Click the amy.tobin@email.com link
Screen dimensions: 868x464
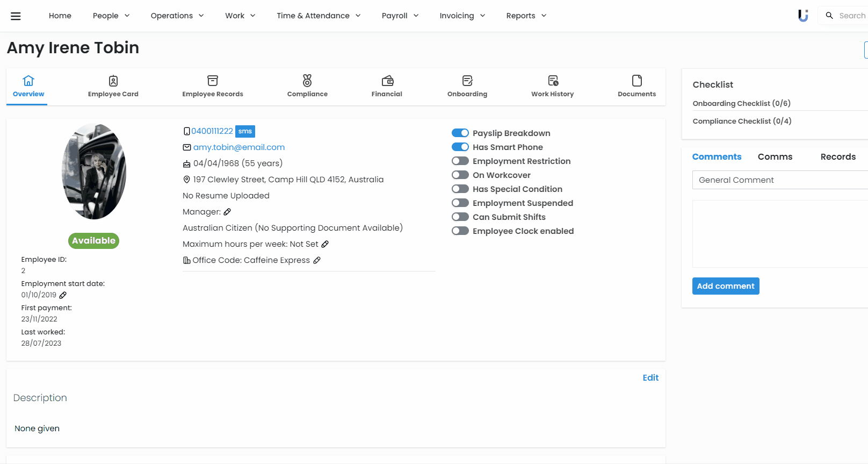(239, 147)
